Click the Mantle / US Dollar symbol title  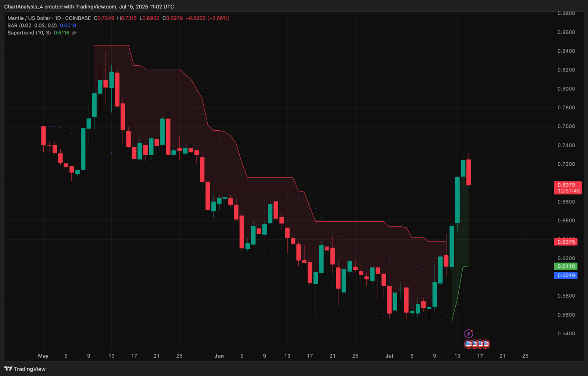click(29, 18)
